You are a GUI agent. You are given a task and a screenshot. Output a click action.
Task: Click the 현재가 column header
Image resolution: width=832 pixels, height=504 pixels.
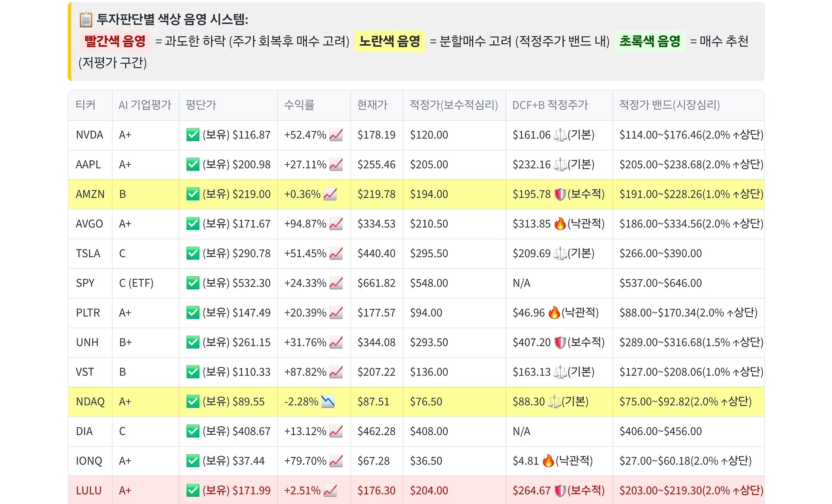pyautogui.click(x=372, y=105)
